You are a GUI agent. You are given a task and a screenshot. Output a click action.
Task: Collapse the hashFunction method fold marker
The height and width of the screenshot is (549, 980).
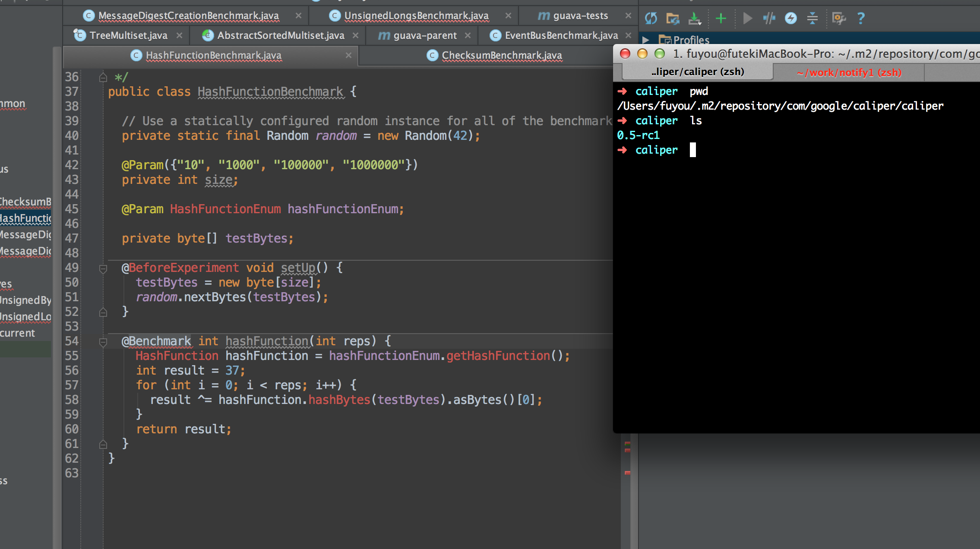[x=103, y=342]
